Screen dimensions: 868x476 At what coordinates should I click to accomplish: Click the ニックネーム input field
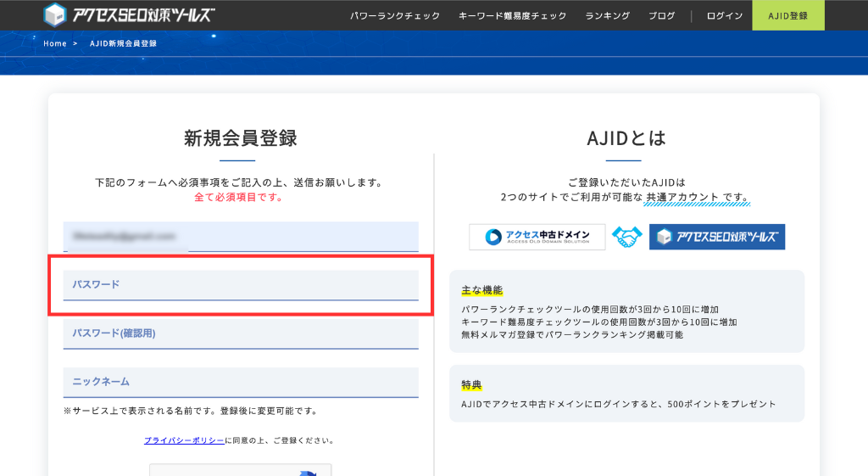tap(241, 382)
